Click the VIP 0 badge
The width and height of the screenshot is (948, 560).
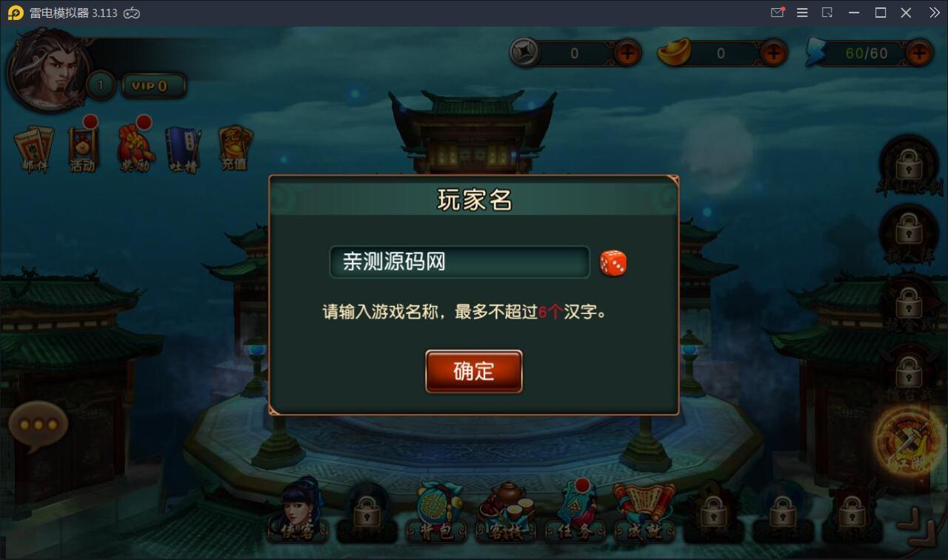pos(153,86)
